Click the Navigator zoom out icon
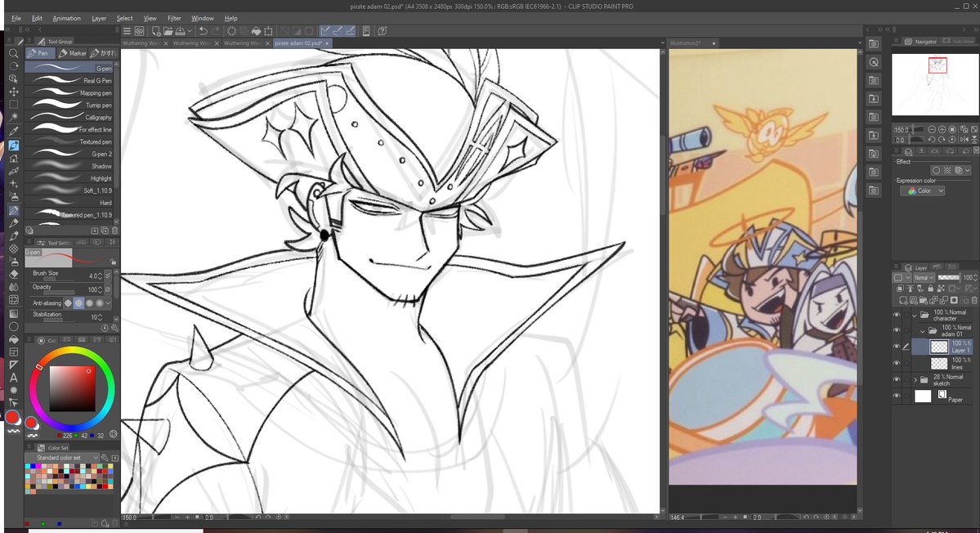The image size is (980, 533). click(931, 129)
